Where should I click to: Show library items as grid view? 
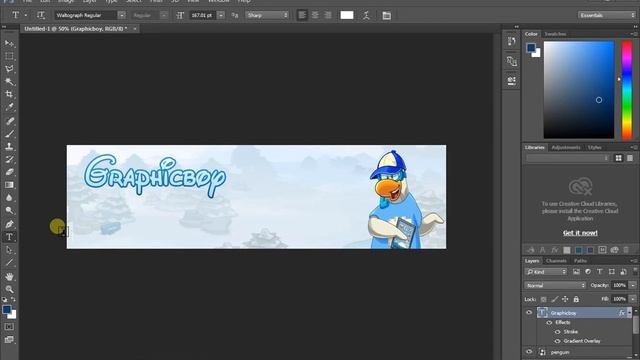[x=618, y=158]
